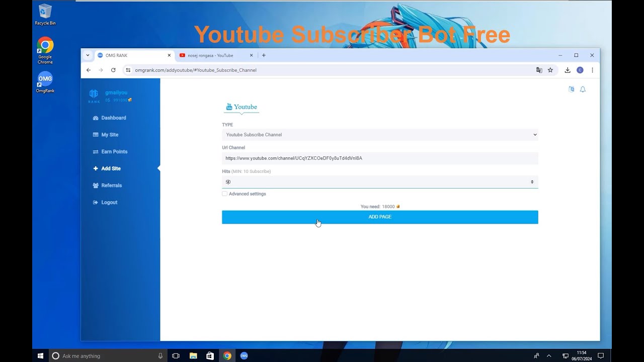Open the Microsoft Store taskbar icon
The image size is (644, 362).
click(x=210, y=356)
